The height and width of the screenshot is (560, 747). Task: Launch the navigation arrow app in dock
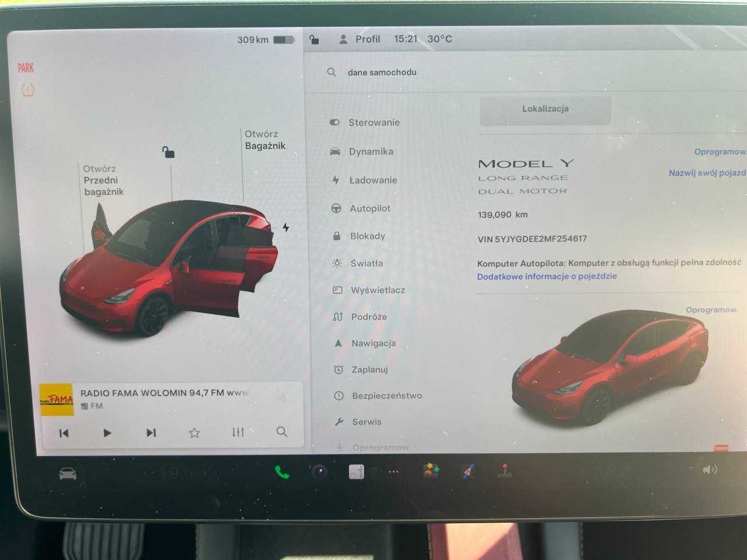(468, 471)
